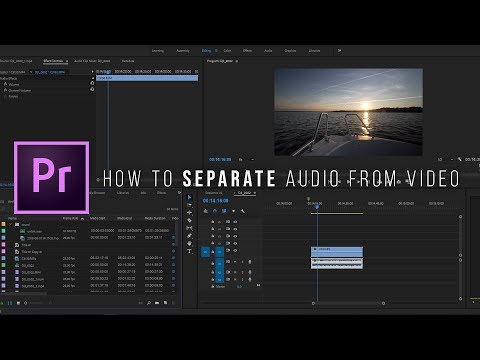480x360 pixels.
Task: Toggle insert sequences as nests
Action: point(206,211)
